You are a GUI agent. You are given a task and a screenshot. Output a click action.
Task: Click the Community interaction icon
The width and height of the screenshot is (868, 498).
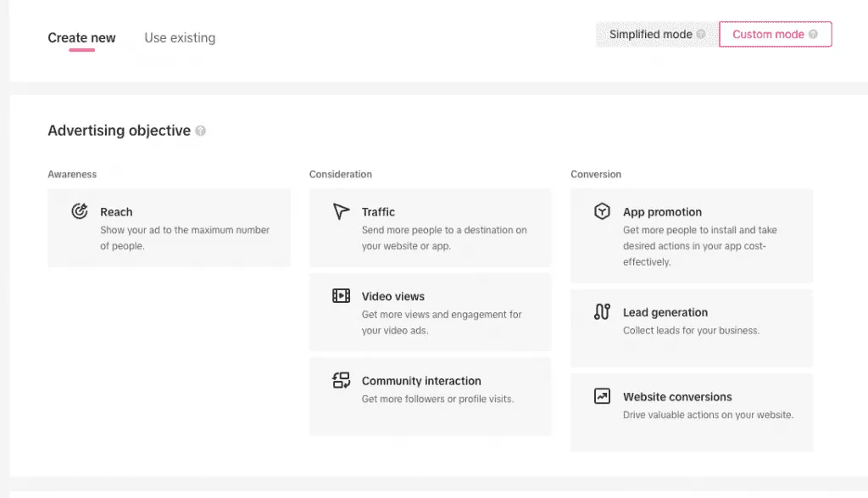pos(341,380)
